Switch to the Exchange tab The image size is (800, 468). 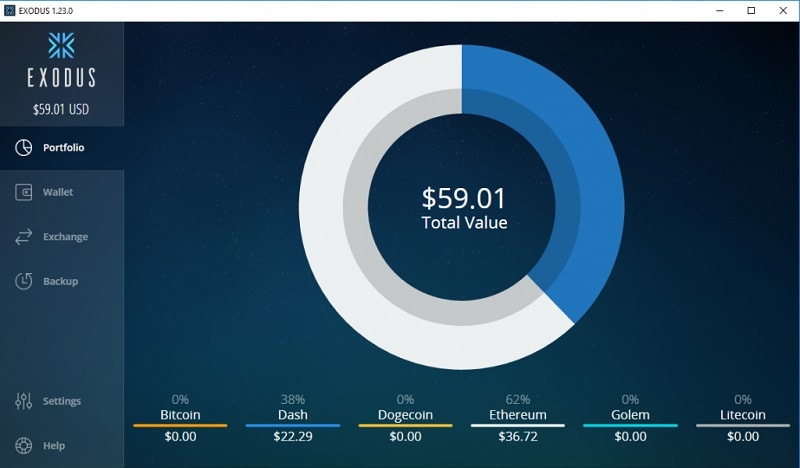pyautogui.click(x=65, y=237)
